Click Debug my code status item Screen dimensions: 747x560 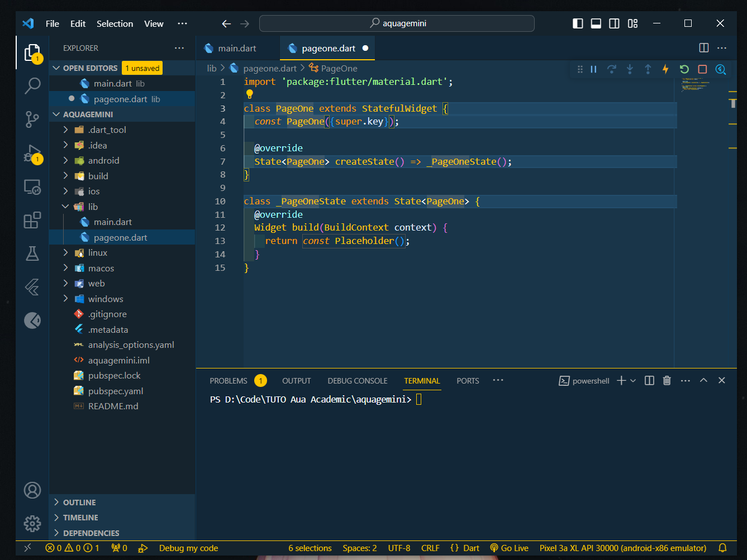click(188, 548)
